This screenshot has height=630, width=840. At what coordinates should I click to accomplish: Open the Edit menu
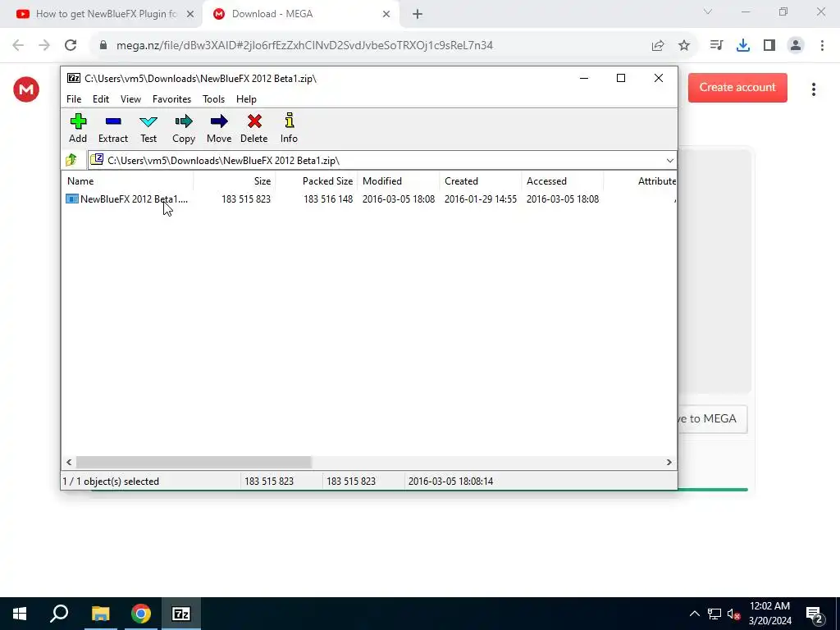tap(101, 99)
